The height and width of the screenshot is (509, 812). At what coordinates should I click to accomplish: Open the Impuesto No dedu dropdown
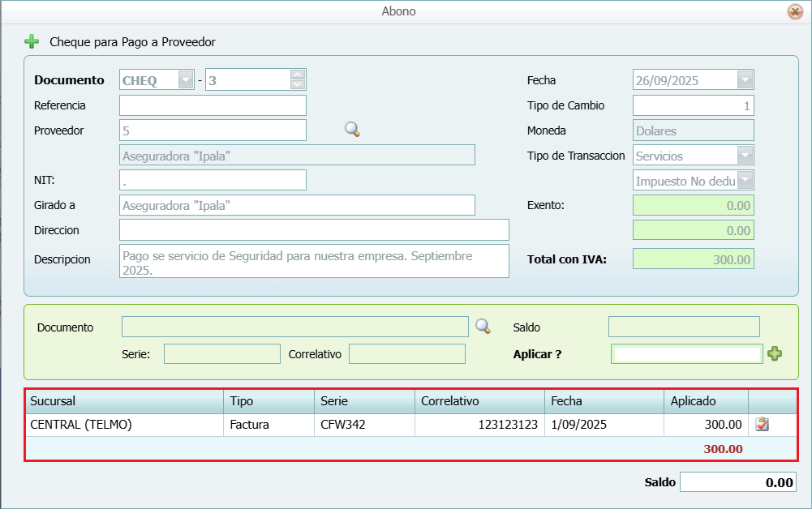click(745, 181)
